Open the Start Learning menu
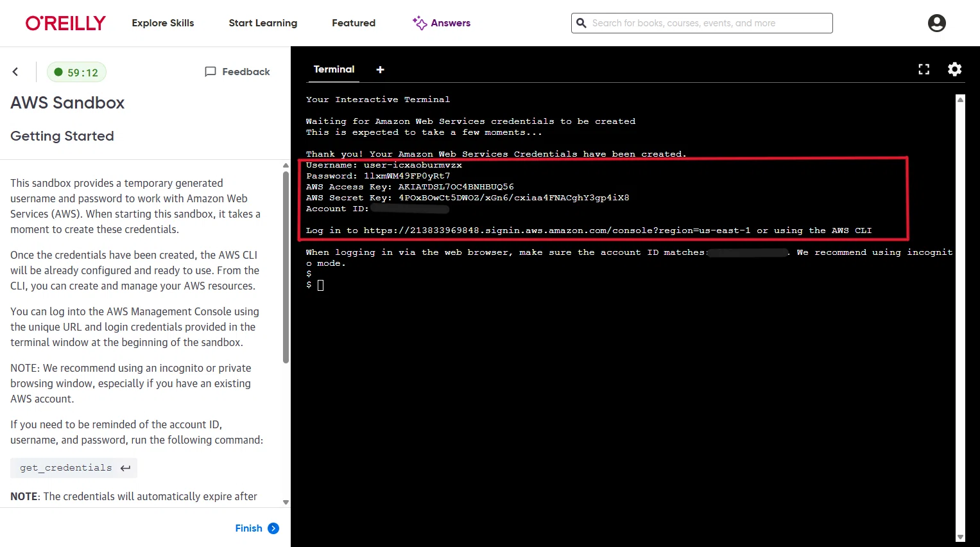Viewport: 980px width, 547px height. pyautogui.click(x=263, y=23)
